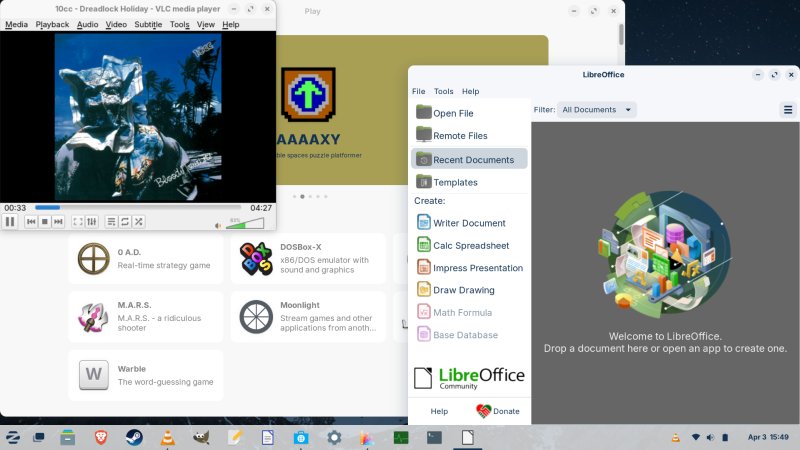Toggle VLC fullscreen mode
800x450 pixels.
pos(78,221)
